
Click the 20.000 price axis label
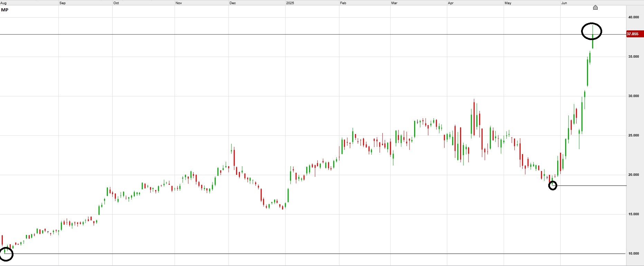pos(634,175)
